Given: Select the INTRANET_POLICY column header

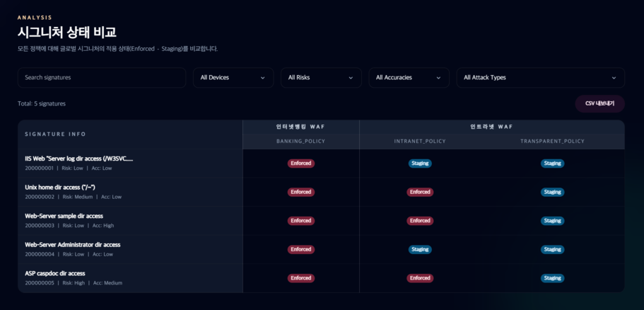Looking at the screenshot, I should [420, 142].
